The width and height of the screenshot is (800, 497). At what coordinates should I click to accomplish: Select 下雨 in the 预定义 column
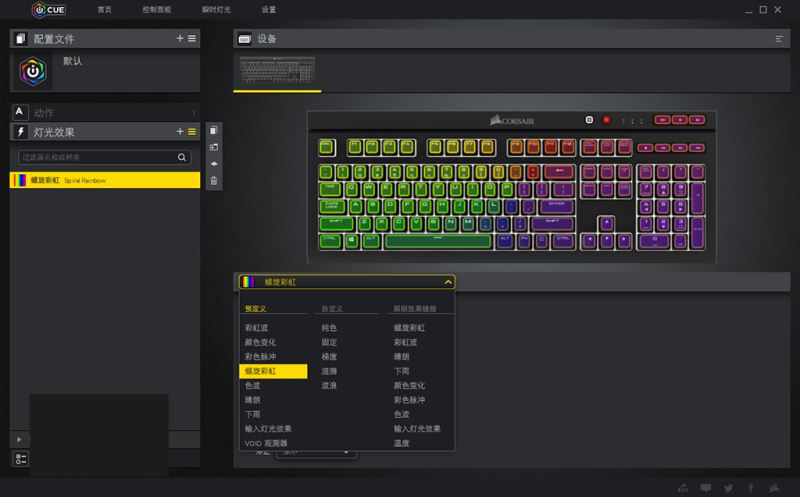pos(253,414)
